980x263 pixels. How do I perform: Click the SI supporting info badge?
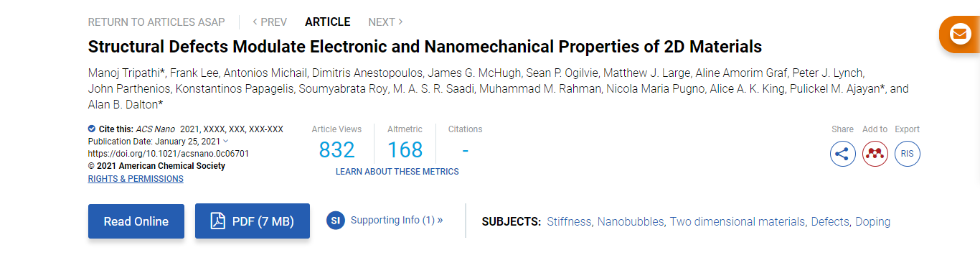[336, 221]
